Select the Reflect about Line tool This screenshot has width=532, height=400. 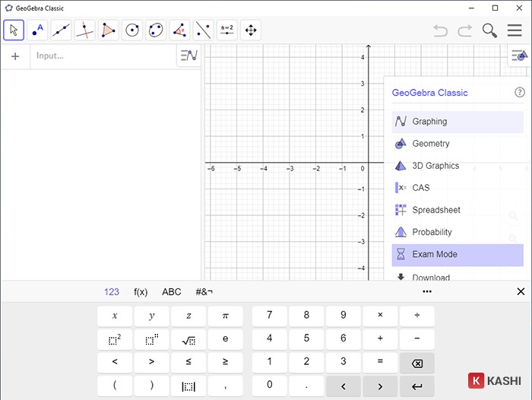click(203, 30)
